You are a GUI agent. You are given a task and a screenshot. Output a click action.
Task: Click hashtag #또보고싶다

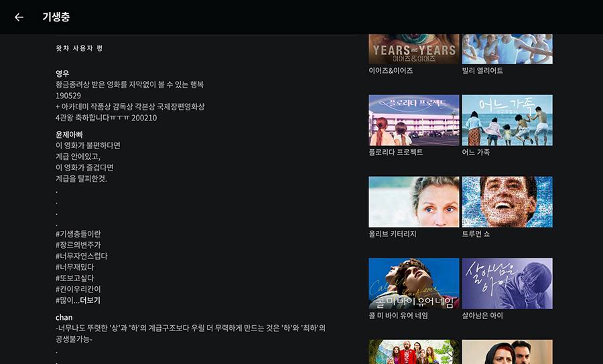click(74, 278)
